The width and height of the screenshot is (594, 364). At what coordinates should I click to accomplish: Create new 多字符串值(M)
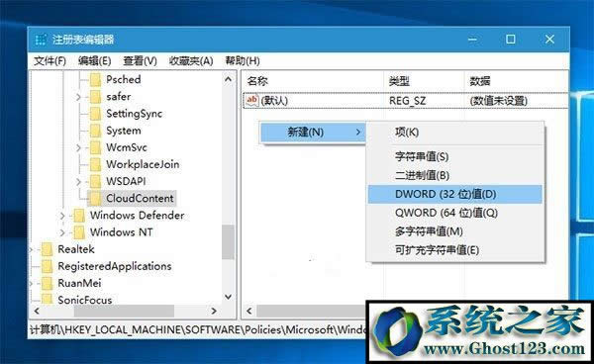455,231
